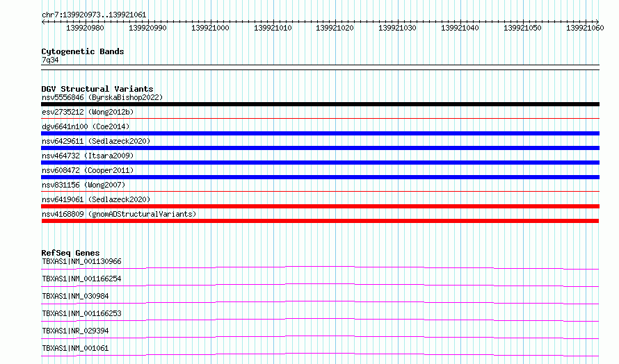The height and width of the screenshot is (364, 619).
Task: Click ruler position 139921060
Action: (585, 28)
